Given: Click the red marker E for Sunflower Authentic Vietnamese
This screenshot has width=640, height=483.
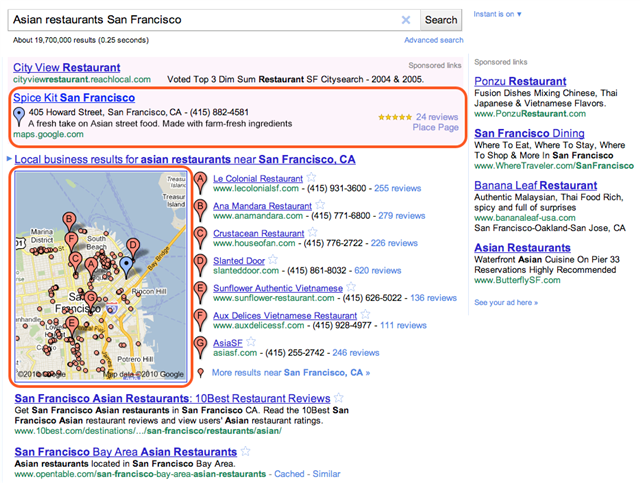Looking at the screenshot, I should pos(202,290).
